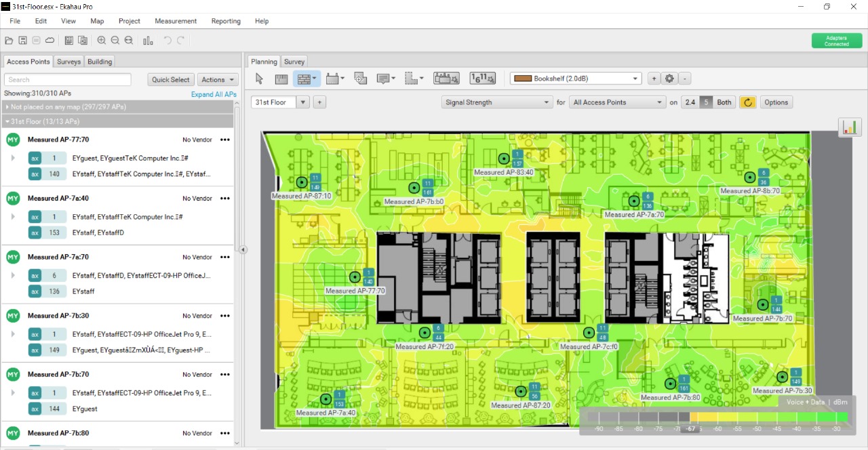Viewport: 868px width, 450px height.
Task: Edit wall type with gear icon
Action: [x=670, y=79]
